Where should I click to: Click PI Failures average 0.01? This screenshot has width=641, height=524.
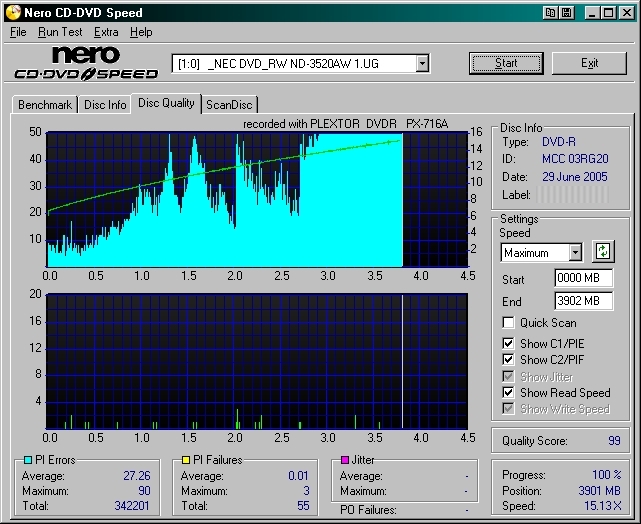pyautogui.click(x=298, y=476)
